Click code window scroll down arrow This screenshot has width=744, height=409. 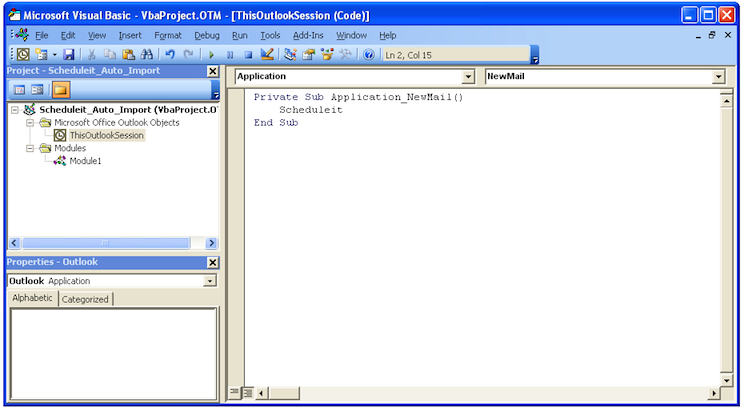coord(726,380)
